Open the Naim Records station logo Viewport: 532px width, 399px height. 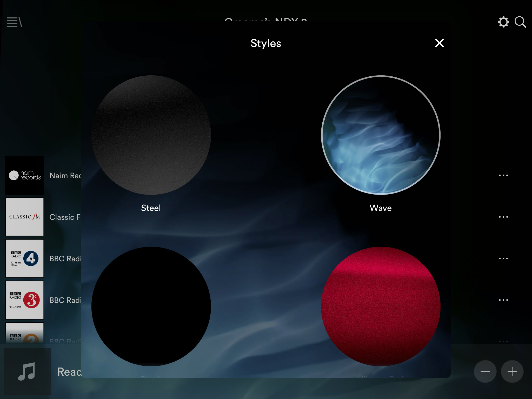25,175
